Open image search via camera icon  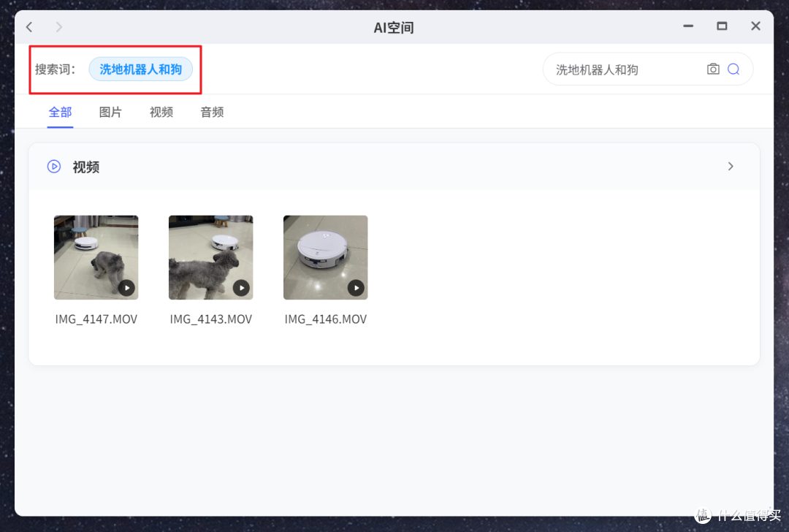click(713, 69)
